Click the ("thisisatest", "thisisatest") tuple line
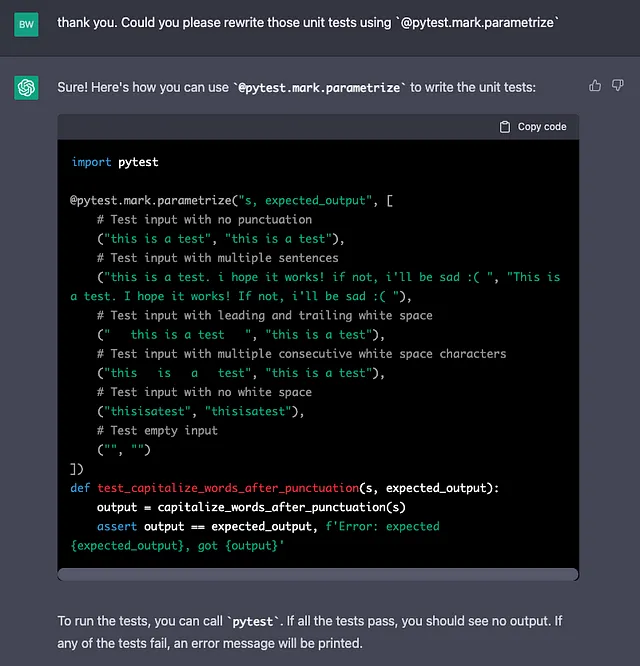This screenshot has width=640, height=666. [200, 411]
